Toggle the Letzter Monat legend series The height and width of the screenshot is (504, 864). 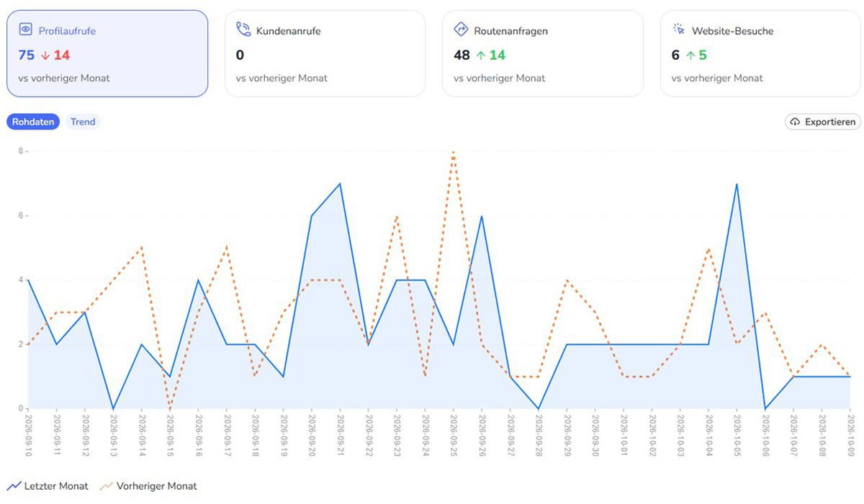tap(48, 486)
